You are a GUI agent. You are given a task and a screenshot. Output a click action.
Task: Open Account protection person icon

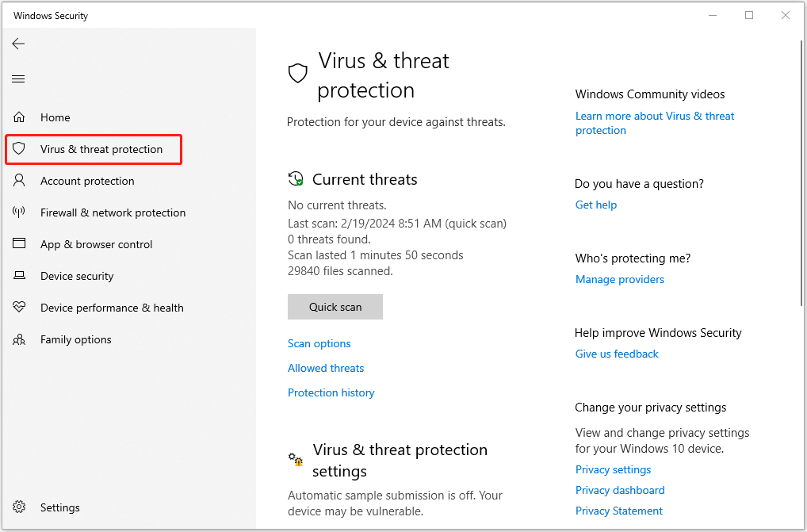(x=19, y=181)
